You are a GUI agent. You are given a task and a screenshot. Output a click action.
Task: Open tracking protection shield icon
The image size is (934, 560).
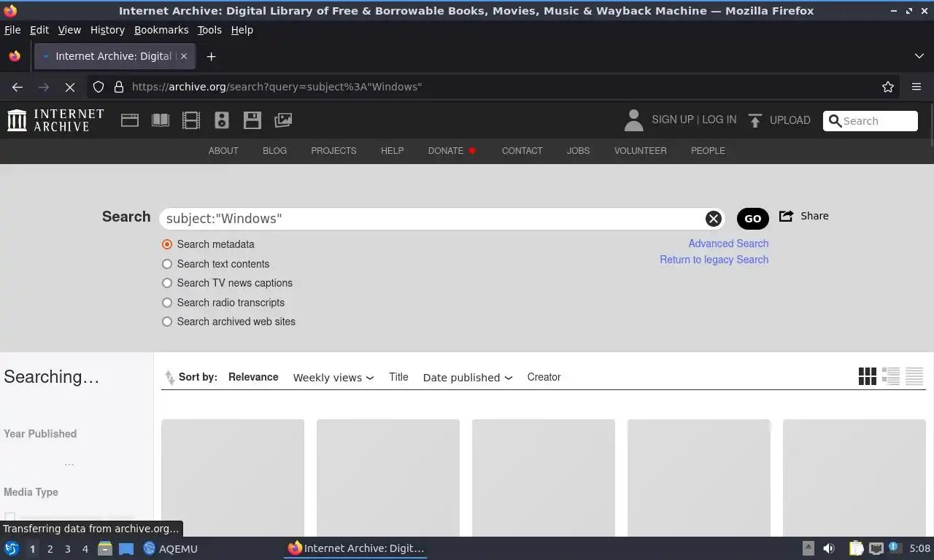99,87
